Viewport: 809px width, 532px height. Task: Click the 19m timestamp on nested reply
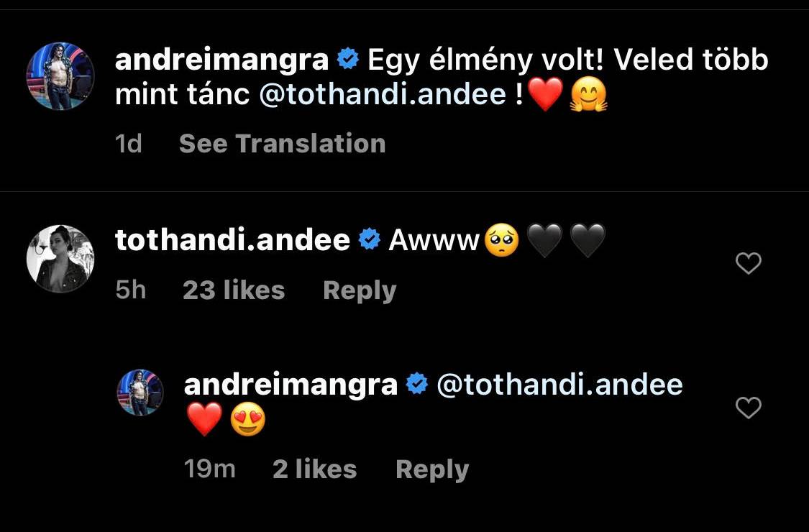(x=209, y=469)
